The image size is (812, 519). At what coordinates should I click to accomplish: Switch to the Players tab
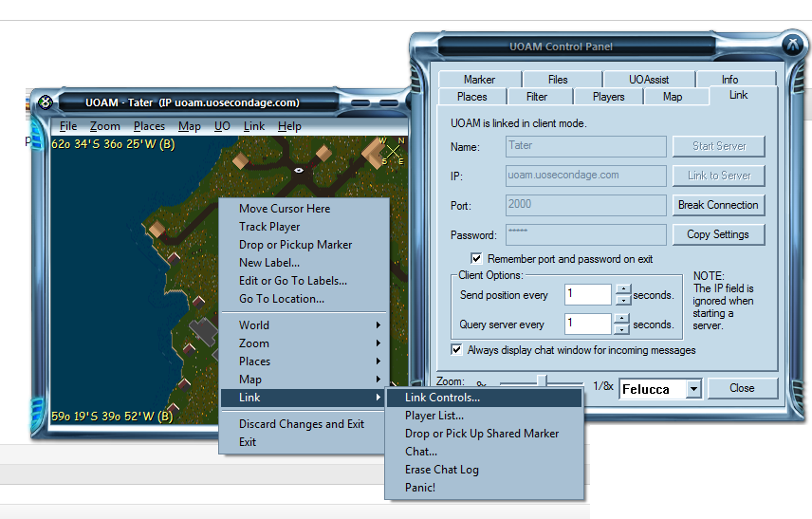tap(608, 97)
